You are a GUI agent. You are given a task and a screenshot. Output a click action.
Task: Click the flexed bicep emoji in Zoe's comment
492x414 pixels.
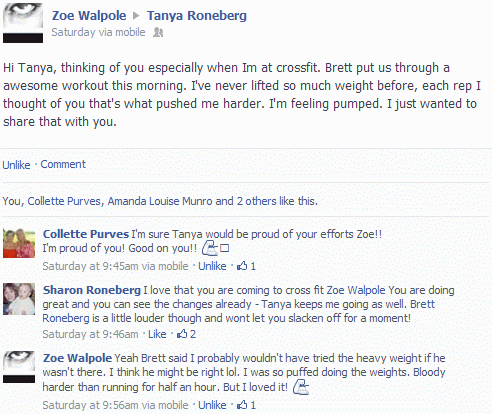pyautogui.click(x=301, y=387)
